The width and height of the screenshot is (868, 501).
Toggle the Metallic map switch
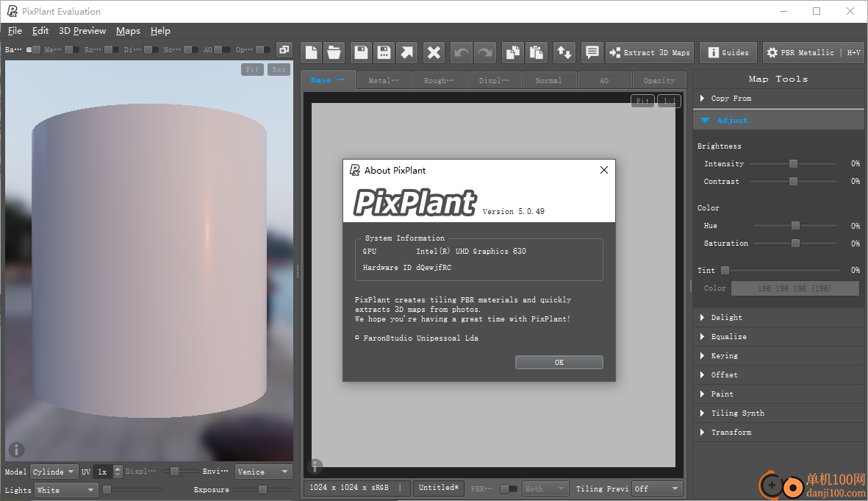72,50
